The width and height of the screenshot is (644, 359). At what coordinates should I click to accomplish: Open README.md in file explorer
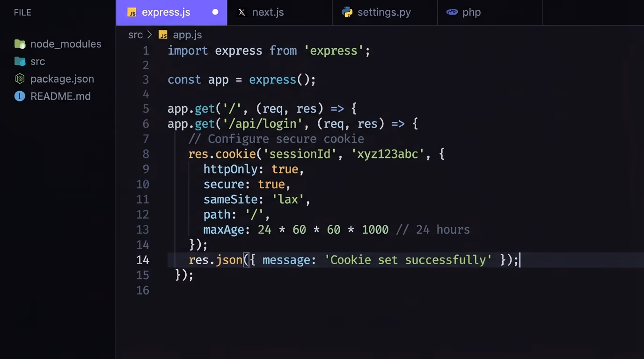(x=52, y=96)
